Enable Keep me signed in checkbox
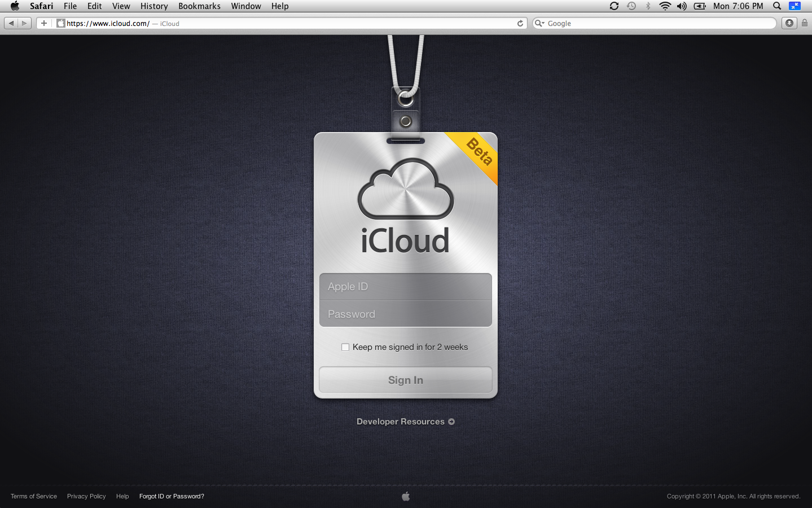This screenshot has width=812, height=508. 345,347
